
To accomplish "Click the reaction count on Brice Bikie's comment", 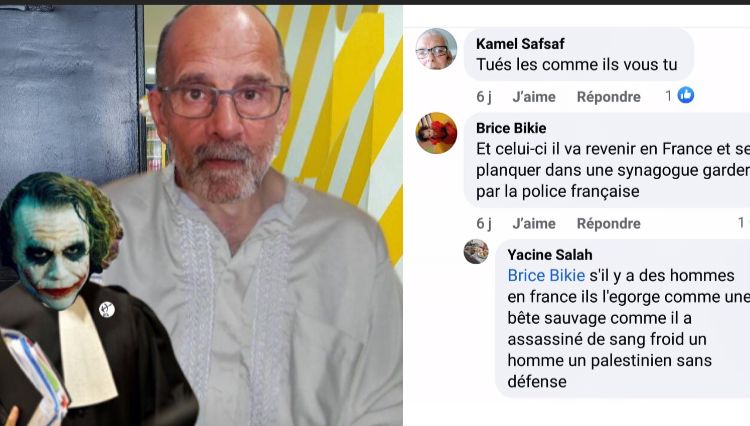I will pos(742,222).
